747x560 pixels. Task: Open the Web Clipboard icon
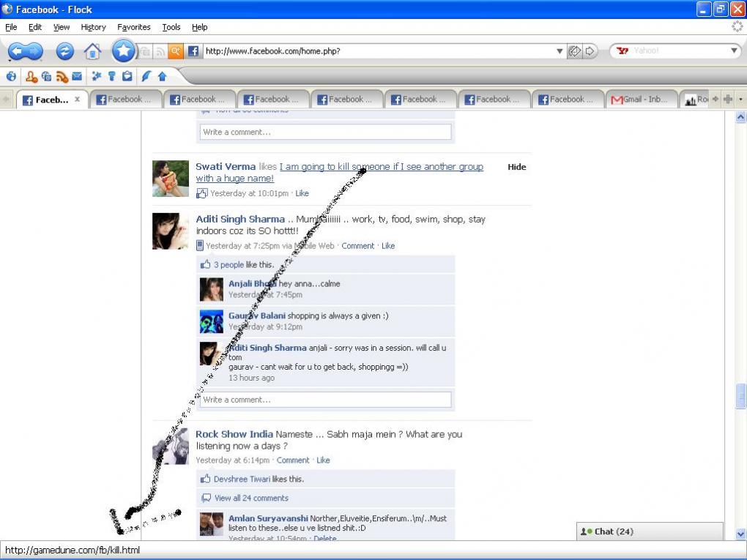(x=127, y=76)
